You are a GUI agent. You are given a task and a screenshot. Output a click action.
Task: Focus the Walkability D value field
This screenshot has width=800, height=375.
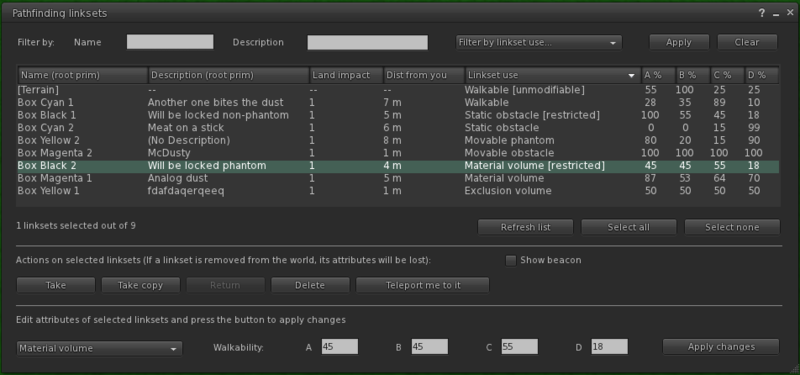click(x=609, y=347)
